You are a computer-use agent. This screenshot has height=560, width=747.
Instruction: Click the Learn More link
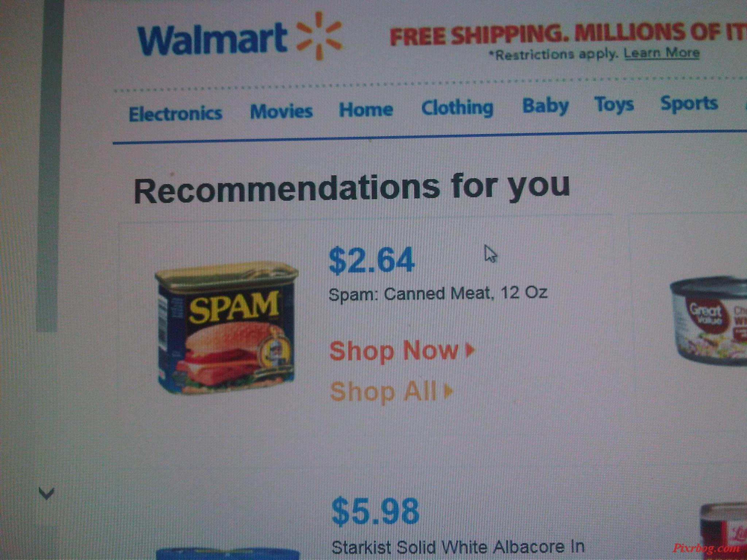coord(662,53)
